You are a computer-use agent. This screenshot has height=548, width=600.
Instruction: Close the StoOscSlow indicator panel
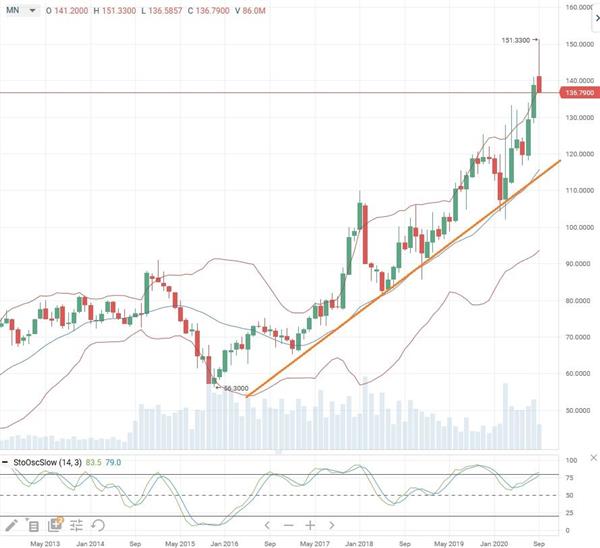tap(593, 458)
